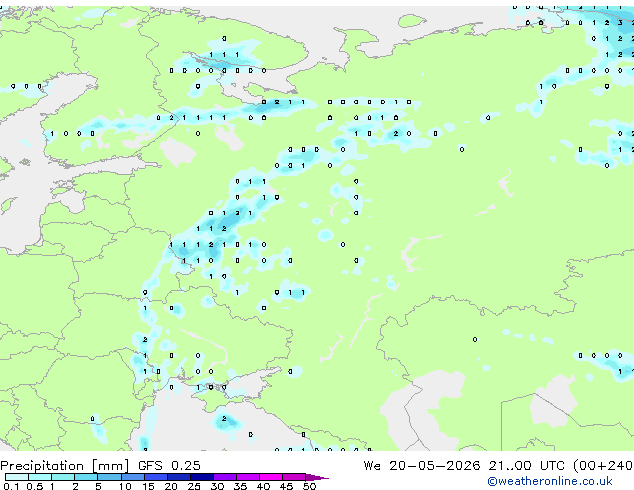Click the legend label '25'
Viewport: 634px width, 490px height.
click(194, 486)
